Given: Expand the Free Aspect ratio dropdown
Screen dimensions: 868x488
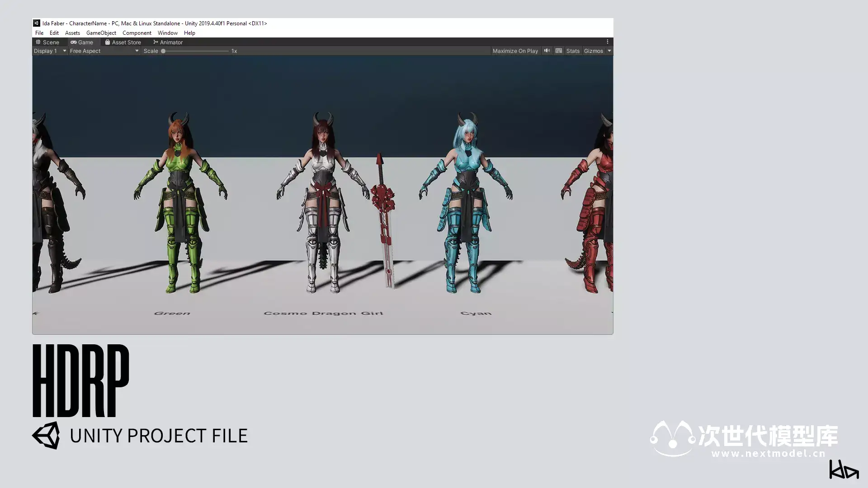Looking at the screenshot, I should tap(104, 51).
